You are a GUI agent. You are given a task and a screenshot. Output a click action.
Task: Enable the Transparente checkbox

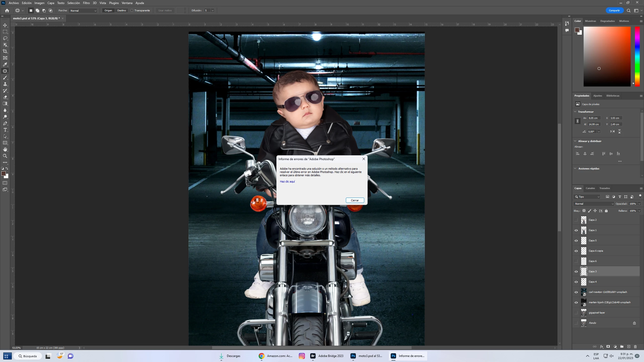click(132, 11)
